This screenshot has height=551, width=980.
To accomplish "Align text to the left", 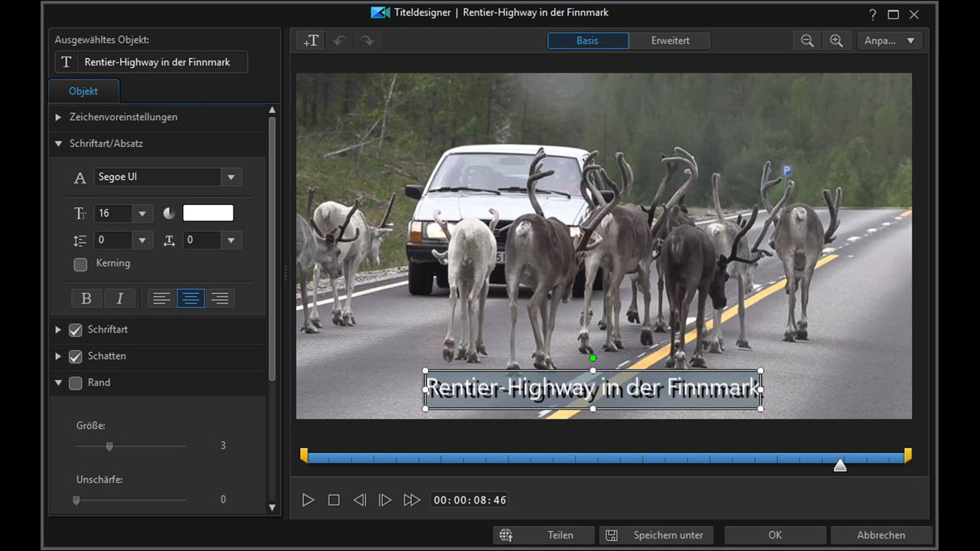I will pyautogui.click(x=162, y=298).
